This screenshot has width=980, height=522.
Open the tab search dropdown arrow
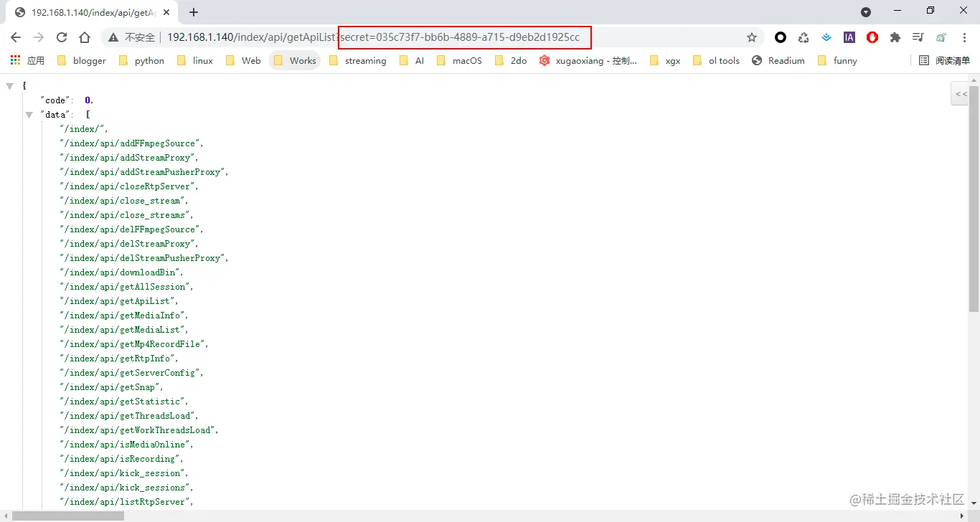[x=866, y=12]
